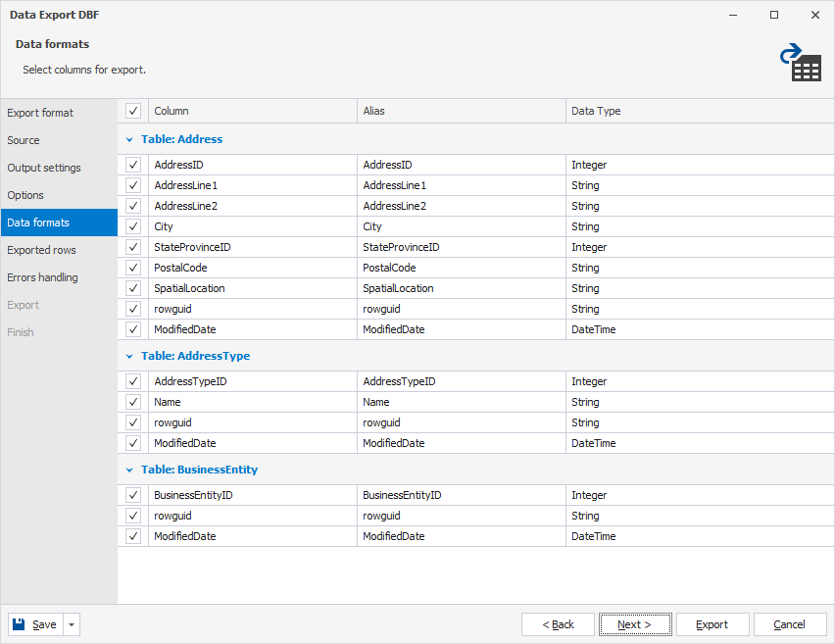Click the Integer data type of AddressTypeID
This screenshot has width=835, height=644.
click(700, 381)
